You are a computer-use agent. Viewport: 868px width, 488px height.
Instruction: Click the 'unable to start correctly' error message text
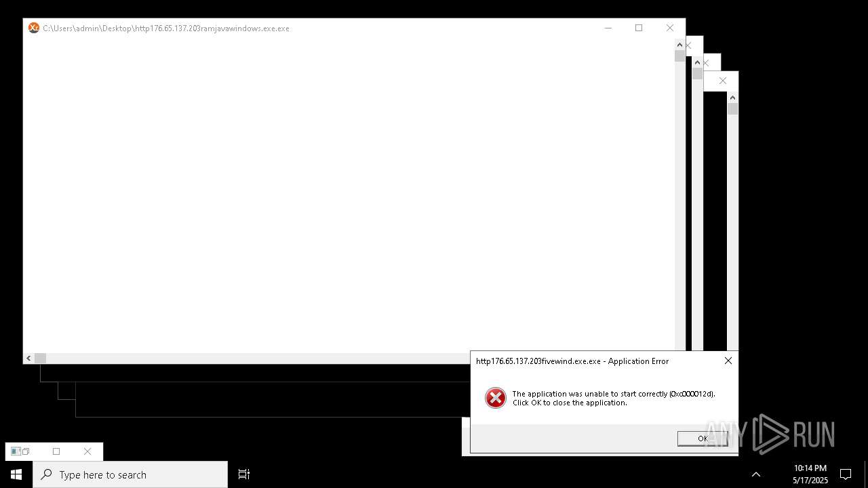click(x=614, y=398)
